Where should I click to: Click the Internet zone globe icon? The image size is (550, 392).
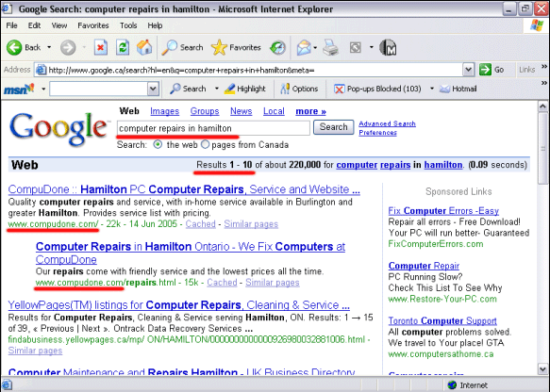pyautogui.click(x=452, y=385)
